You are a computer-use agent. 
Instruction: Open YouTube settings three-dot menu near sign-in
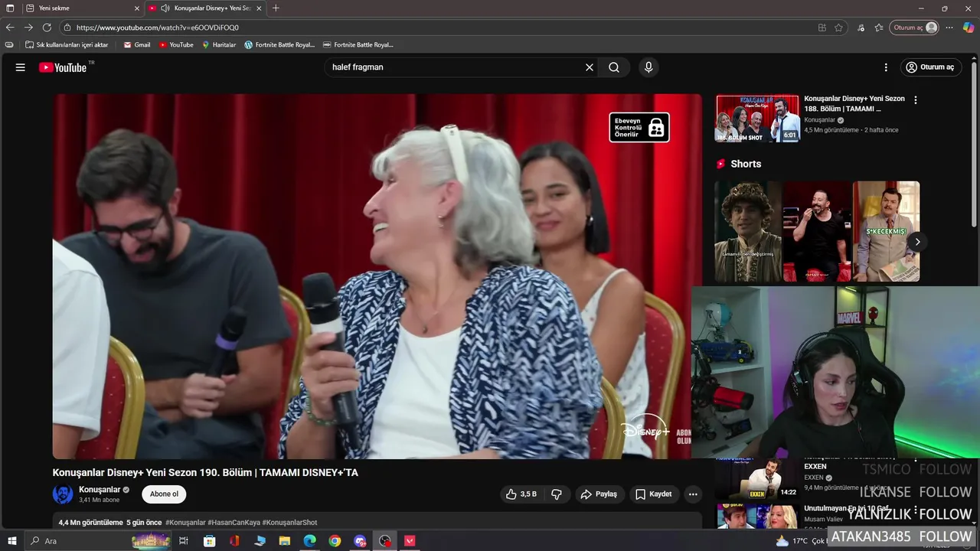click(886, 67)
